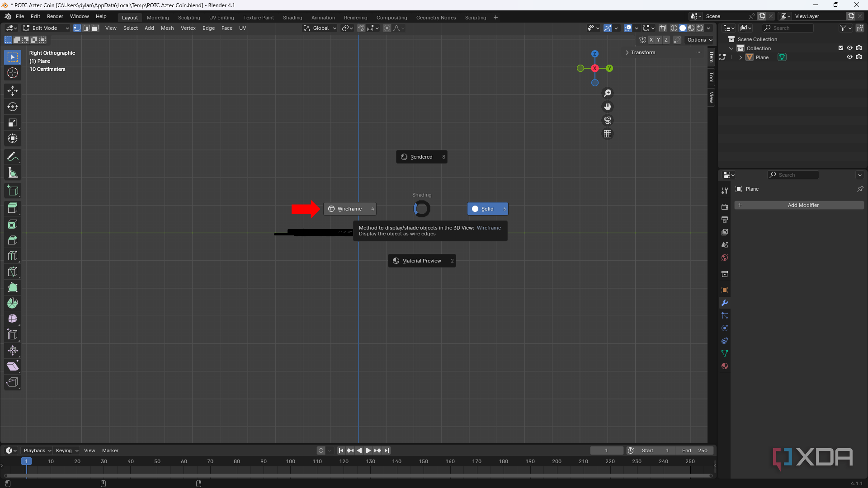This screenshot has height=488, width=868.
Task: Open the Modifier Properties tab
Action: click(725, 303)
